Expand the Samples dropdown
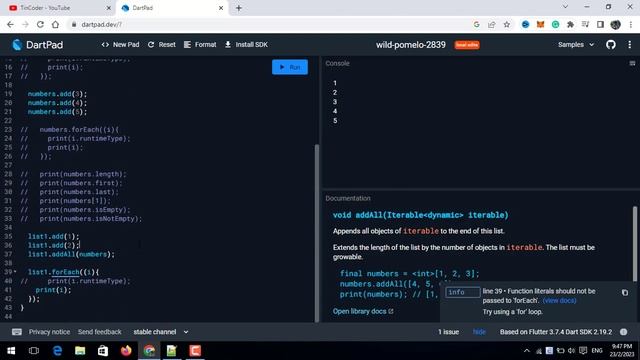 (576, 44)
